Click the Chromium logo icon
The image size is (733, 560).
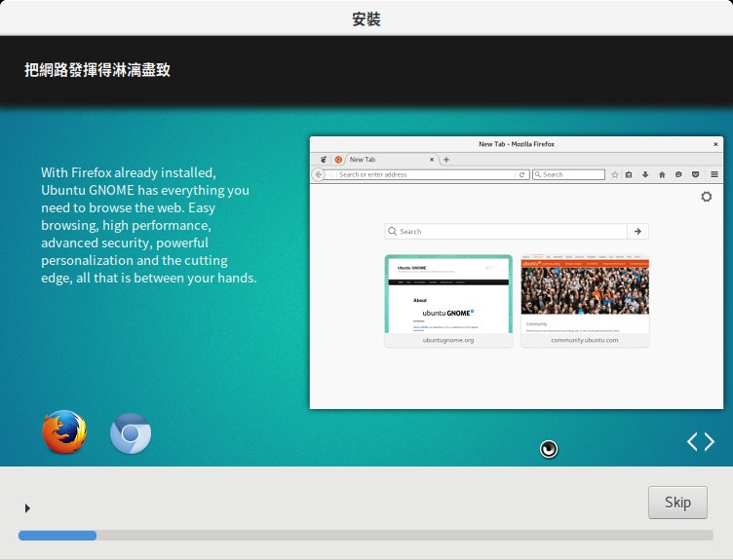click(131, 434)
